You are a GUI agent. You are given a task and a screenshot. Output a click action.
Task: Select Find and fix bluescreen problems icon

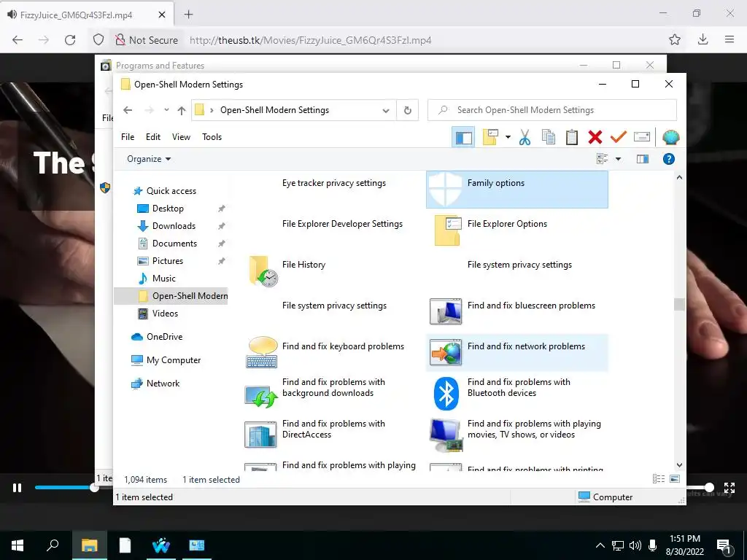[x=446, y=311]
